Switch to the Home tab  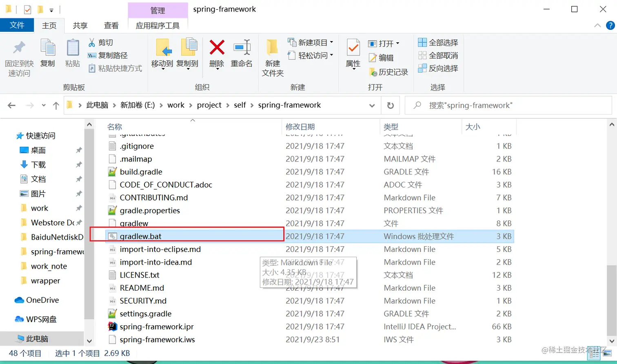(x=49, y=25)
